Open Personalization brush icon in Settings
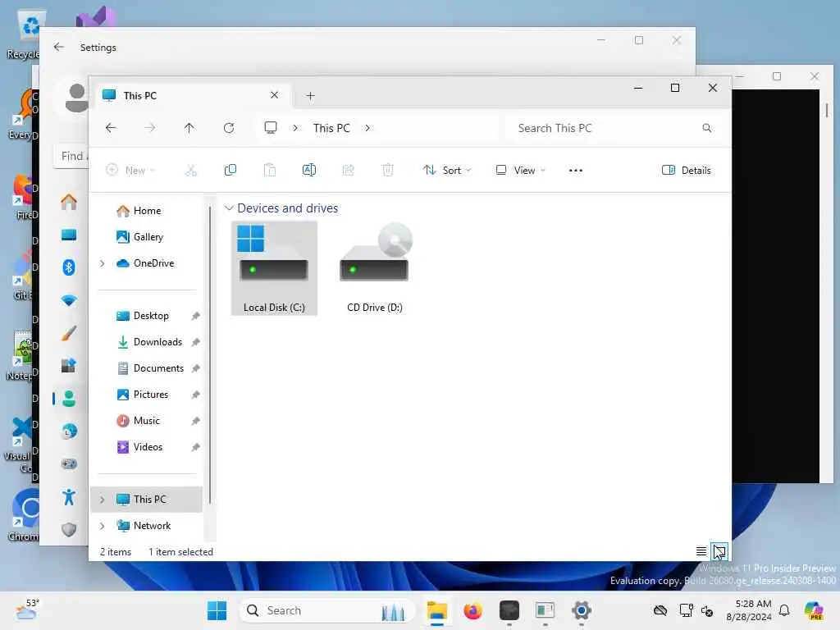The width and height of the screenshot is (840, 630). point(69,333)
